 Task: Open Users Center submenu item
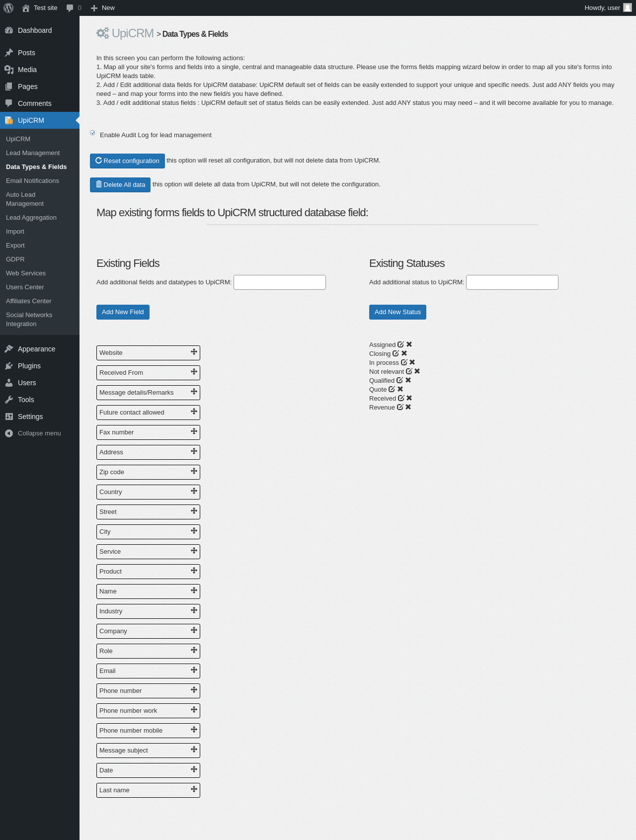coord(40,287)
